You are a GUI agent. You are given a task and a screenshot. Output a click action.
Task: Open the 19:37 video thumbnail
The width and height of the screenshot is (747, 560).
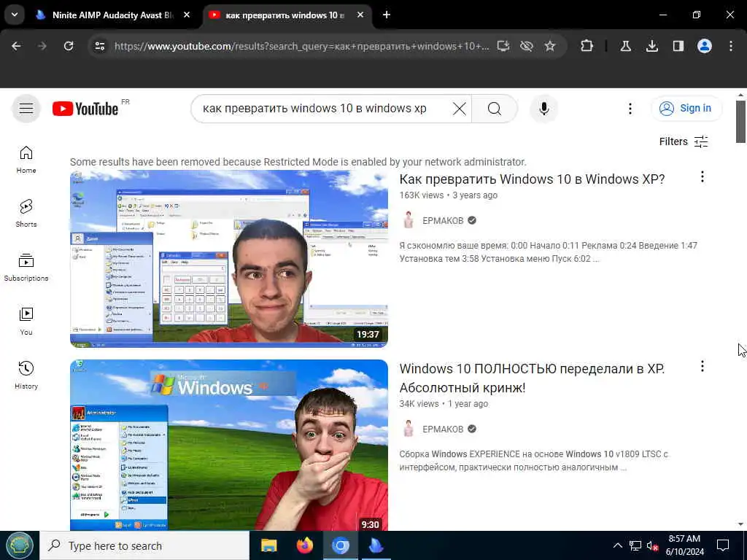(x=228, y=259)
